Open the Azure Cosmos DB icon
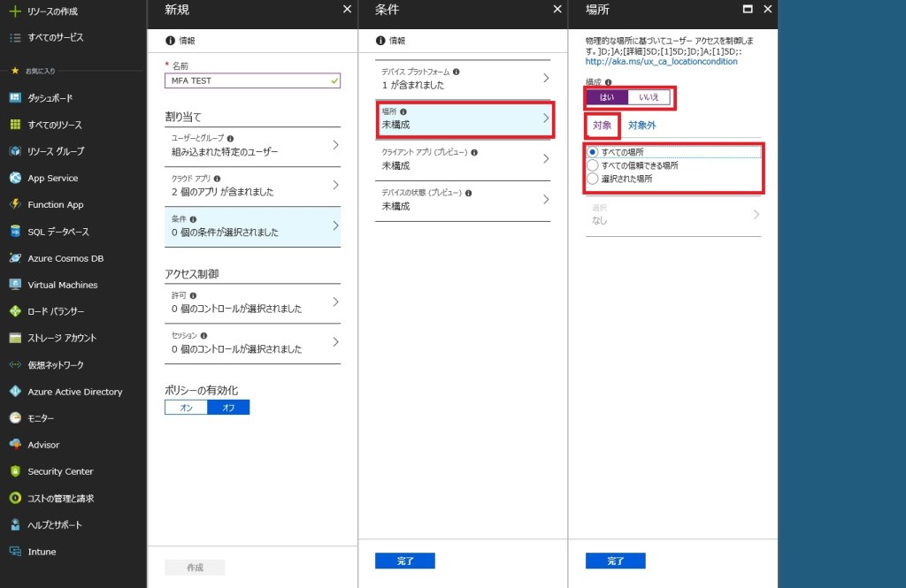906x588 pixels. point(16,258)
